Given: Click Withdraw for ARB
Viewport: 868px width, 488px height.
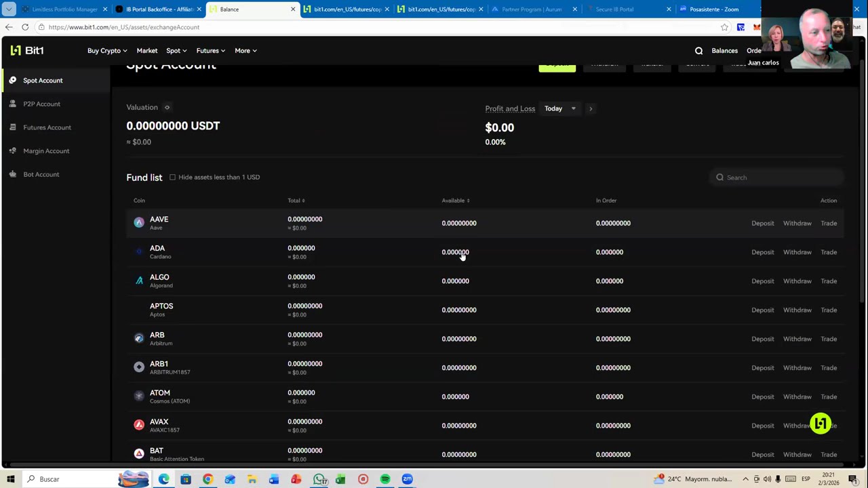Looking at the screenshot, I should 797,339.
